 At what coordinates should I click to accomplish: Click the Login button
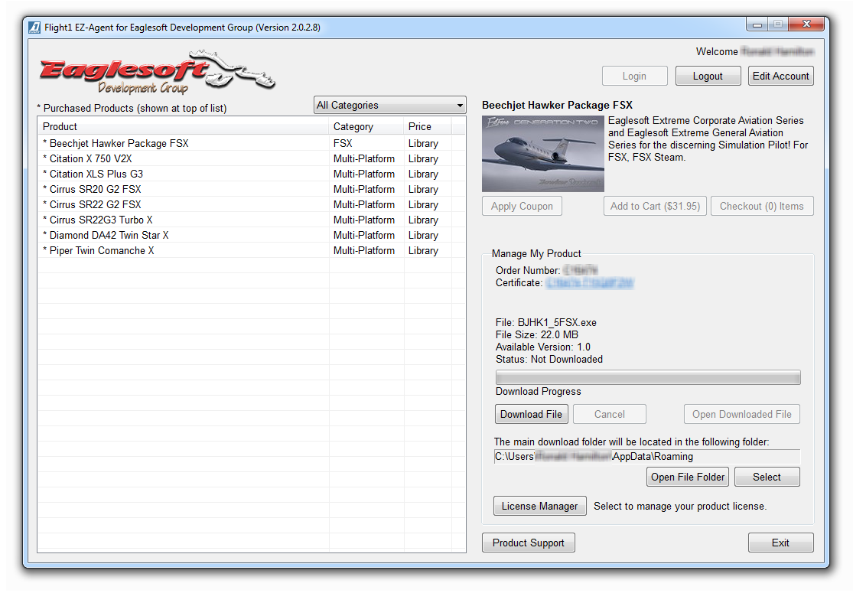click(x=634, y=75)
